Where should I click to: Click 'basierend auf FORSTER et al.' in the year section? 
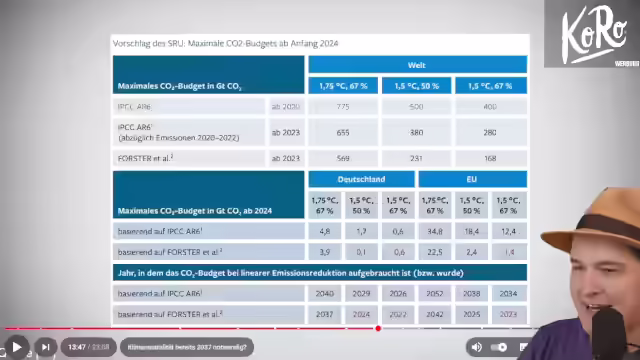(170, 314)
